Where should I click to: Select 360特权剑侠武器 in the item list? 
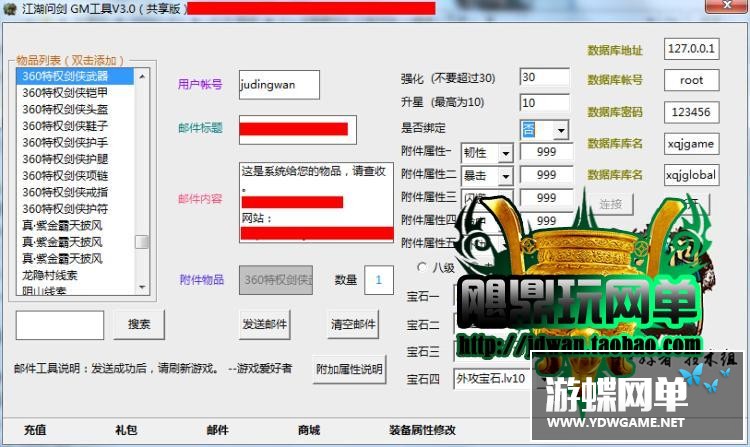(75, 76)
